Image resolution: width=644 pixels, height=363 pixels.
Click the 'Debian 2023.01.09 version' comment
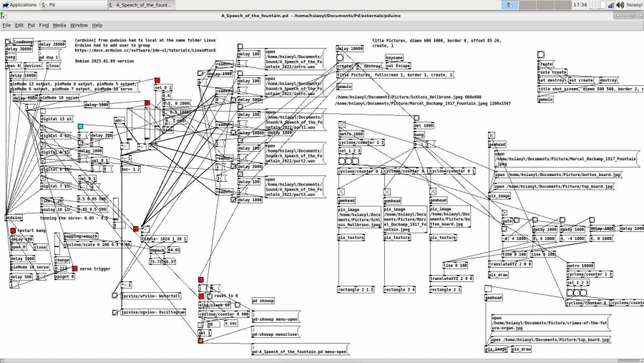[x=104, y=61]
